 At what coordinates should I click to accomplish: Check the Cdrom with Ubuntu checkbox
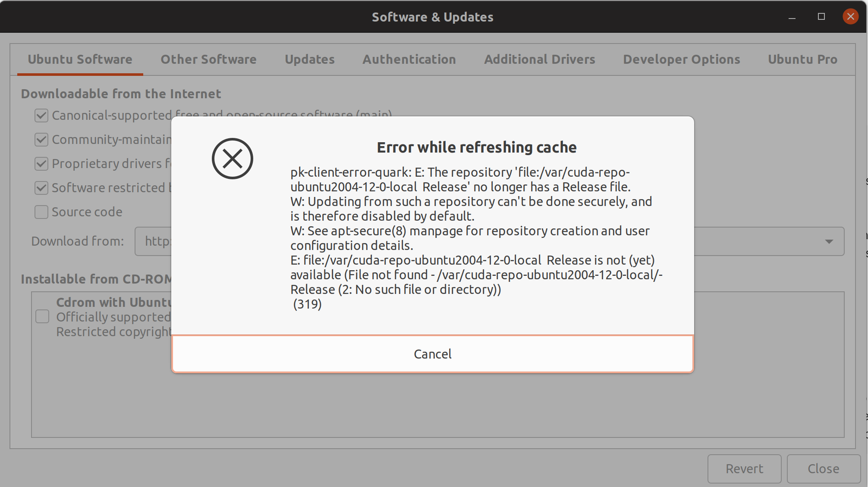tap(42, 316)
